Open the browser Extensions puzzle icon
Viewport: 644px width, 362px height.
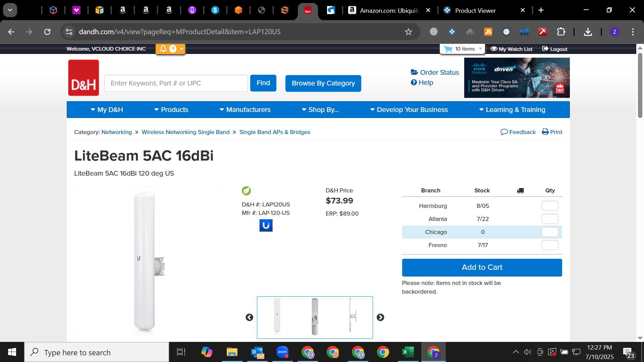(x=561, y=32)
